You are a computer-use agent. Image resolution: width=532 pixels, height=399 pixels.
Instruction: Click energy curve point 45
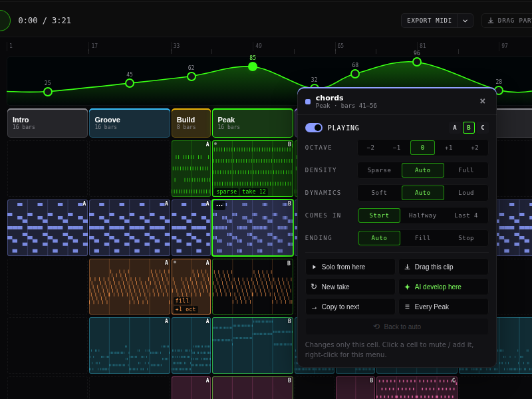tap(130, 83)
